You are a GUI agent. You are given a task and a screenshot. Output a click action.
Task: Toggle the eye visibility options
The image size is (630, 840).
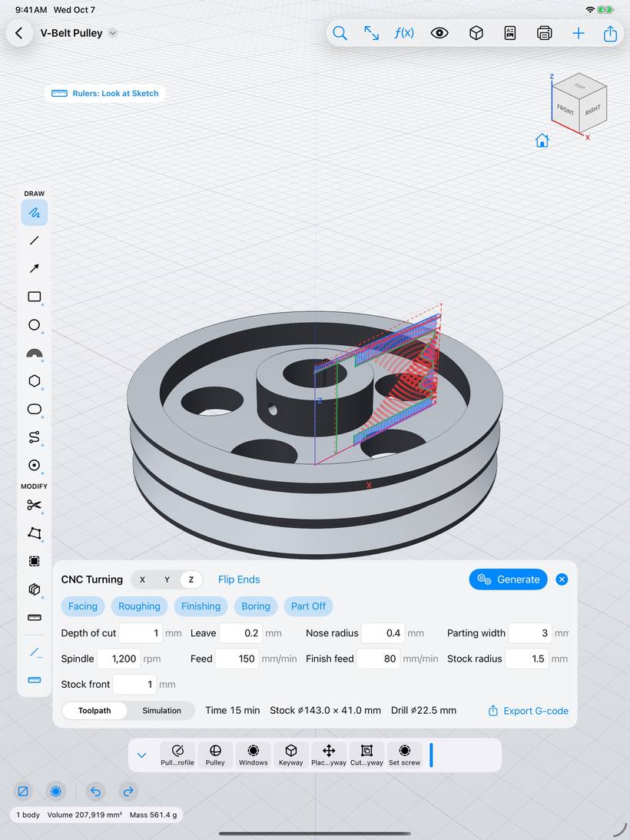(x=439, y=33)
